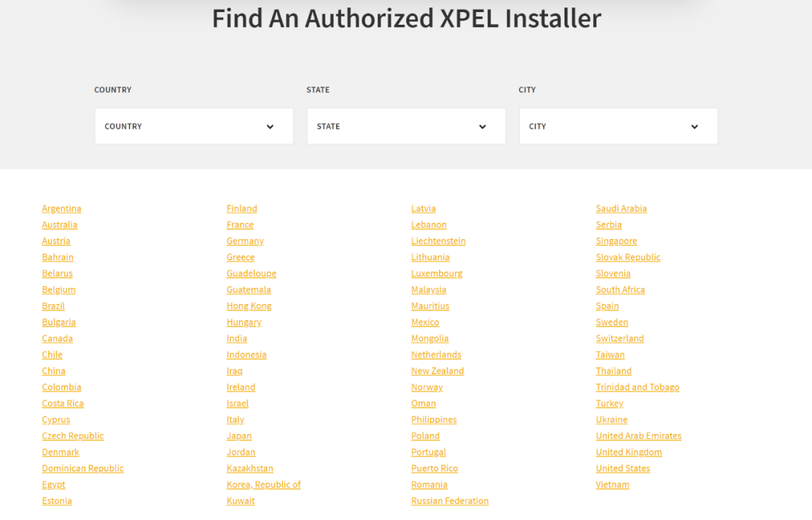
Task: Open the New Zealand link
Action: pos(438,371)
